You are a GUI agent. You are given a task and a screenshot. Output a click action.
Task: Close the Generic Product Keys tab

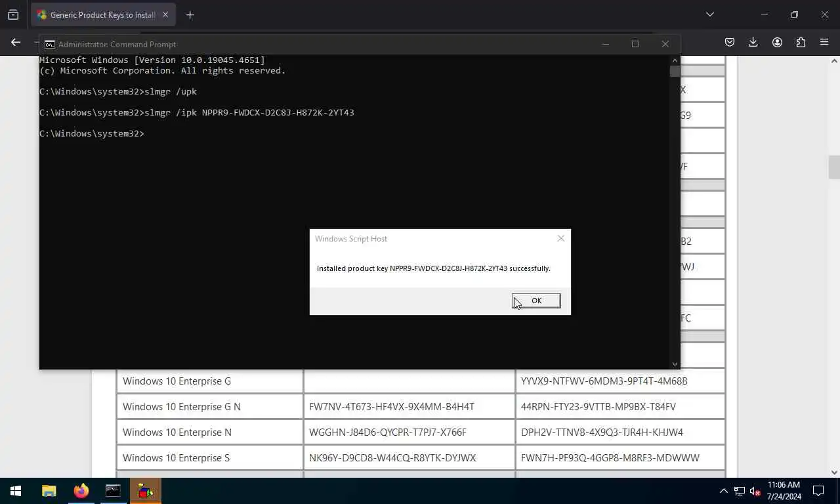165,14
